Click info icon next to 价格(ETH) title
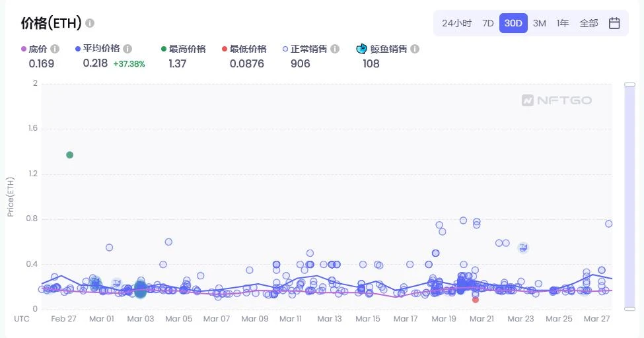 pos(90,23)
